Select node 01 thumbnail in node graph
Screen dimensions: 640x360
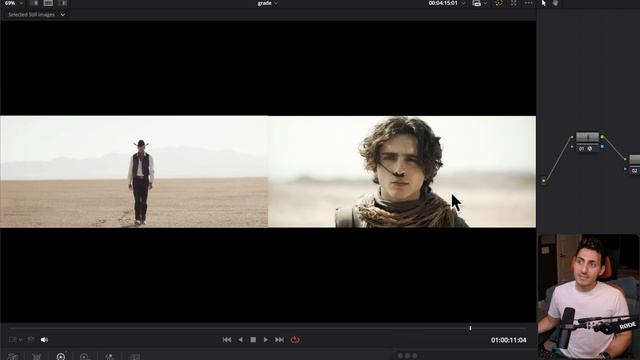[x=587, y=137]
